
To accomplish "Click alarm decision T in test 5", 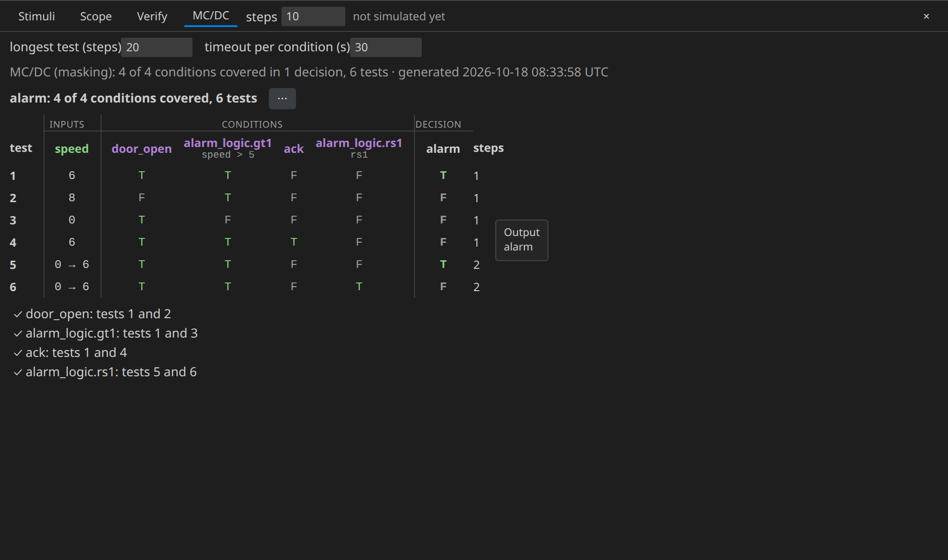I will point(443,264).
